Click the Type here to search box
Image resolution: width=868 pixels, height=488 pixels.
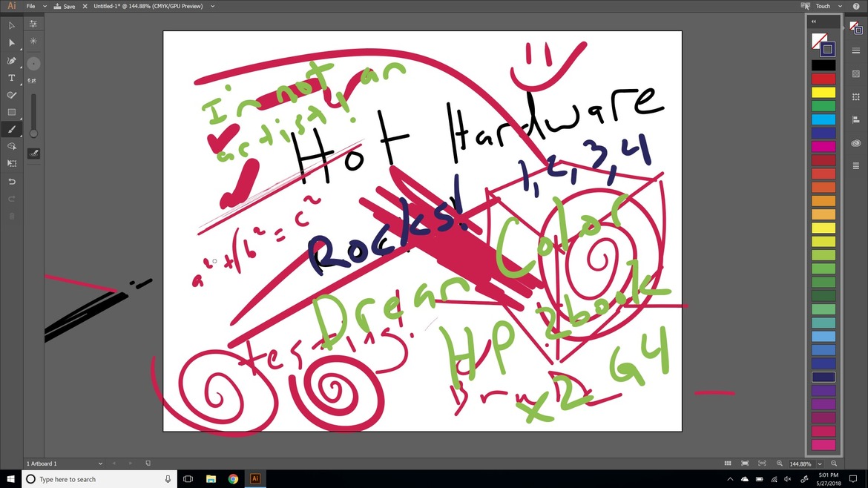click(x=99, y=479)
